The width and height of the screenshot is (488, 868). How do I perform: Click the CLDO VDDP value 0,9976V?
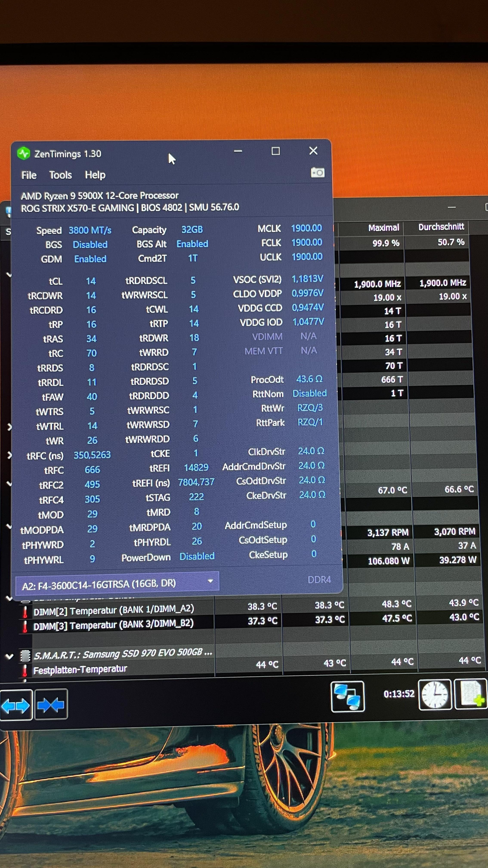[307, 293]
